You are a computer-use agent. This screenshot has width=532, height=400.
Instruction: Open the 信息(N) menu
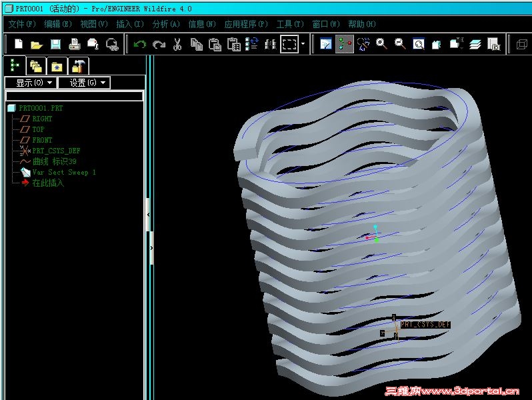click(x=202, y=24)
